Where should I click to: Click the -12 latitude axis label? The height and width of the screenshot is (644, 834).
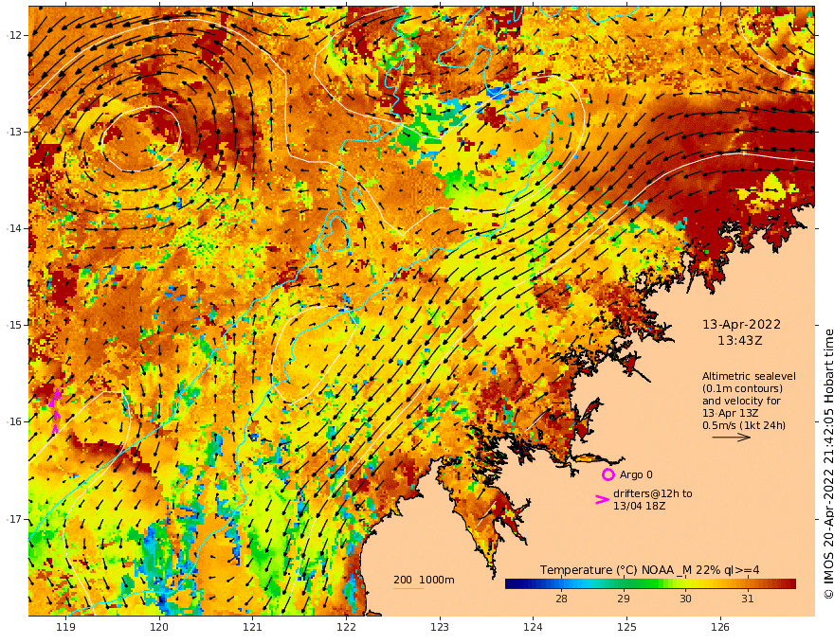[x=13, y=35]
